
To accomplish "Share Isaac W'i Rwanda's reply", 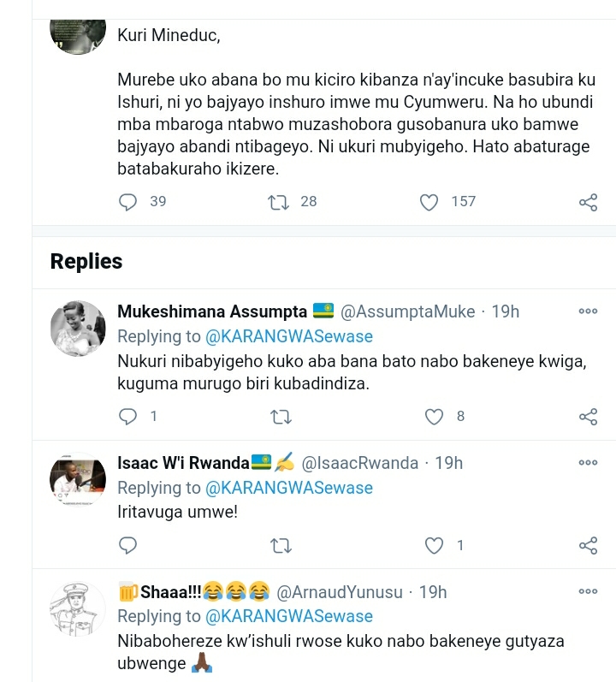I will coord(588,545).
